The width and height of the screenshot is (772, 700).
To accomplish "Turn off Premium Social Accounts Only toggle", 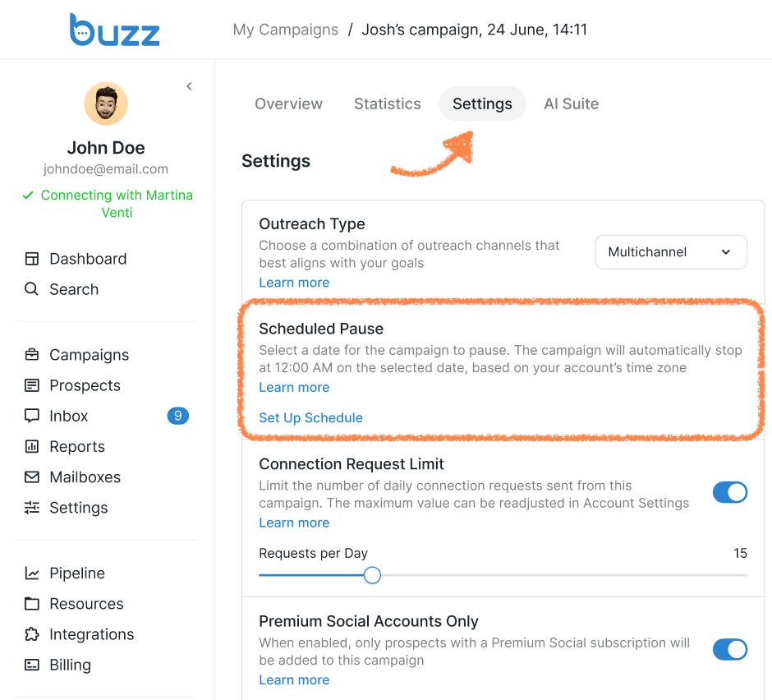I will 729,650.
